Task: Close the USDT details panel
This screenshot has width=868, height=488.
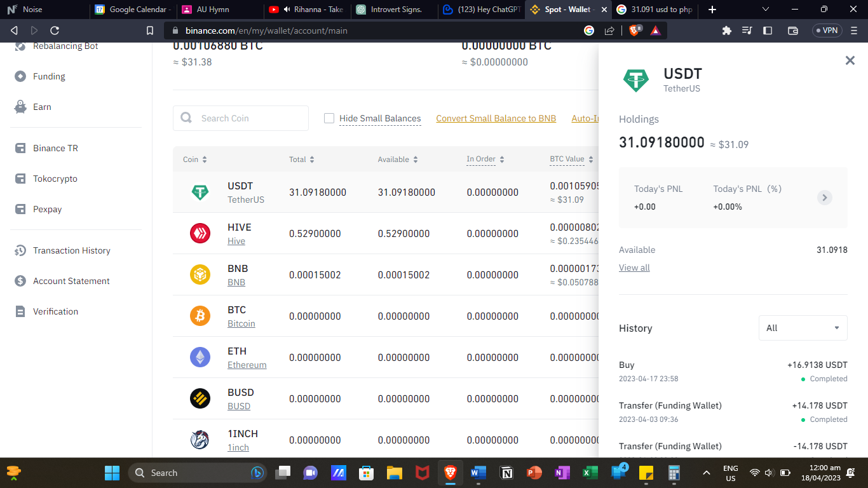Action: (x=850, y=60)
